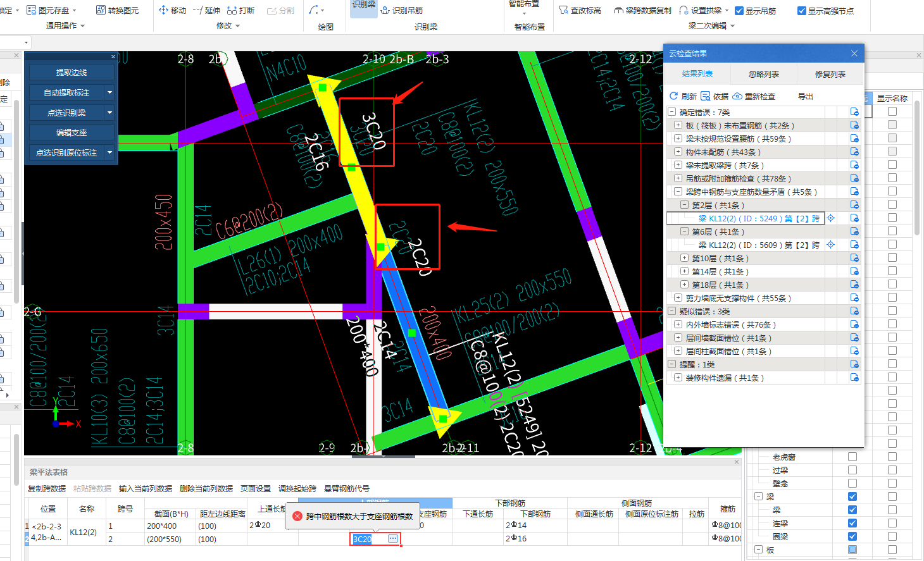Screen dimensions: 924x561
Task: Open 自动提取标注 dropdown arrow
Action: 109,92
